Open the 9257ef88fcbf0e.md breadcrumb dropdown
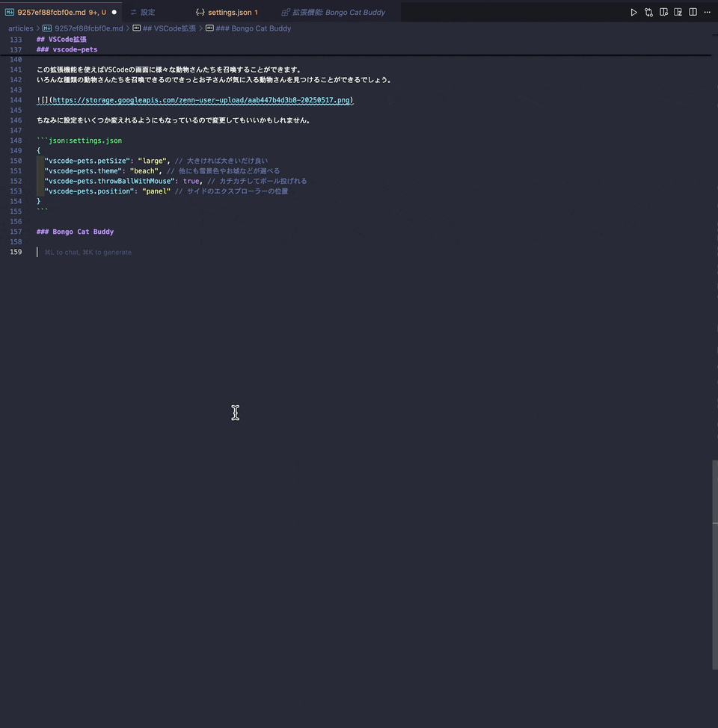 [x=88, y=28]
